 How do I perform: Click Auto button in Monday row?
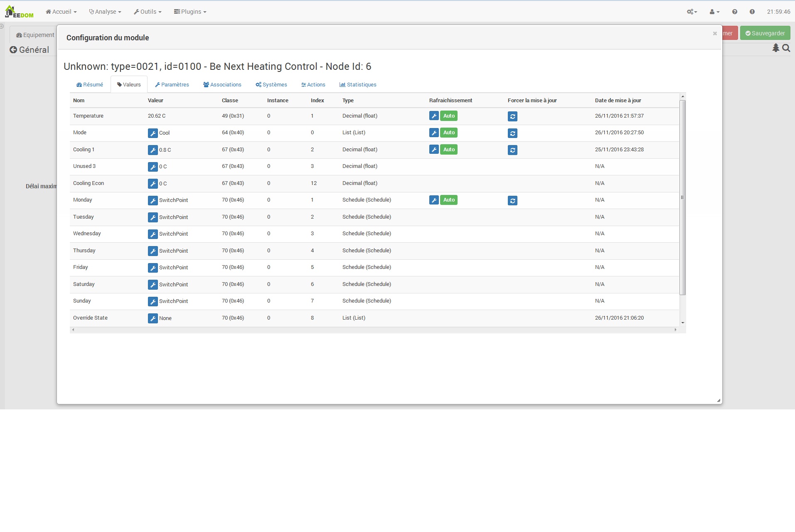[x=449, y=200]
